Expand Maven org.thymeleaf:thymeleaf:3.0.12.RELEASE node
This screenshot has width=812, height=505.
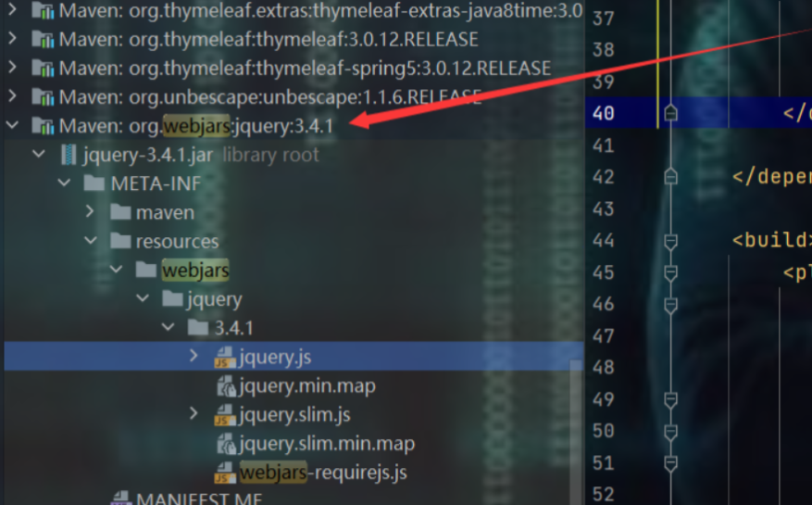[x=12, y=39]
